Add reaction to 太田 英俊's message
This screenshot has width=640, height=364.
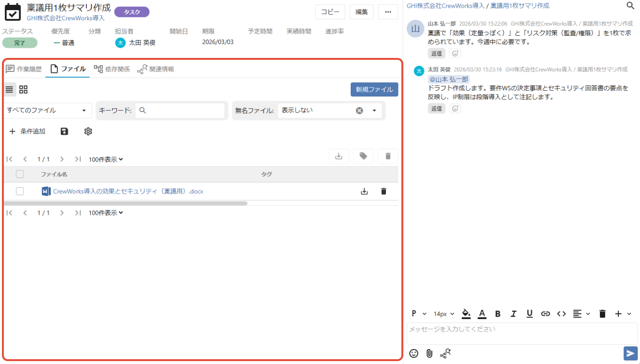455,109
